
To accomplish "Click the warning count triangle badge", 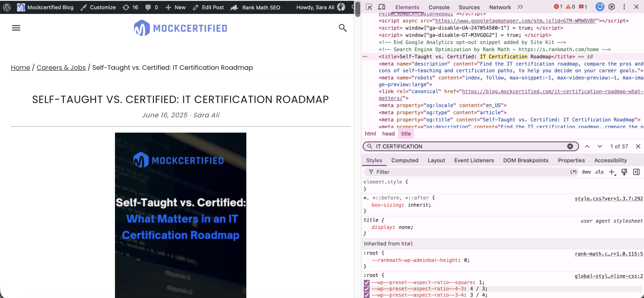I will click(x=570, y=7).
